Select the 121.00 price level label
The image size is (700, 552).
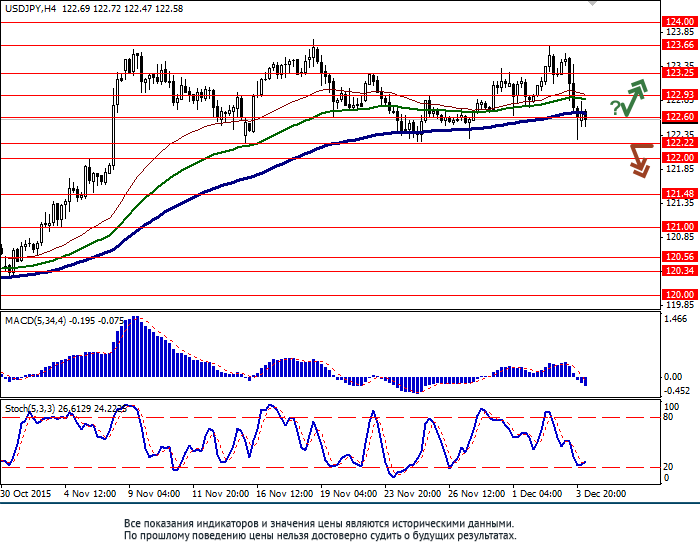coord(680,227)
